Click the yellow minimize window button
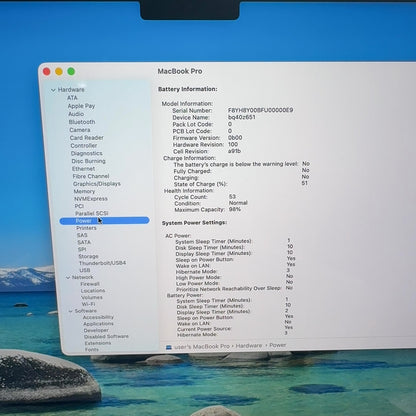This screenshot has height=416, width=416. point(59,71)
